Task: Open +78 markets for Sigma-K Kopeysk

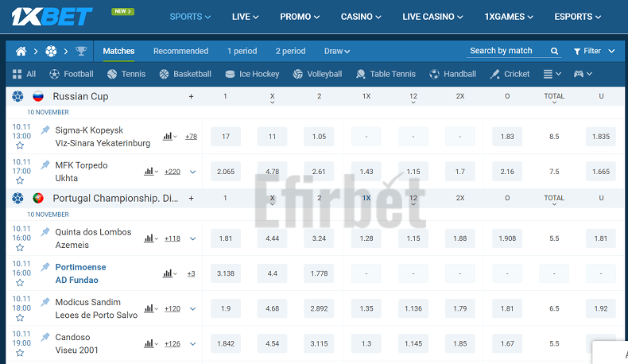Action: coord(191,137)
